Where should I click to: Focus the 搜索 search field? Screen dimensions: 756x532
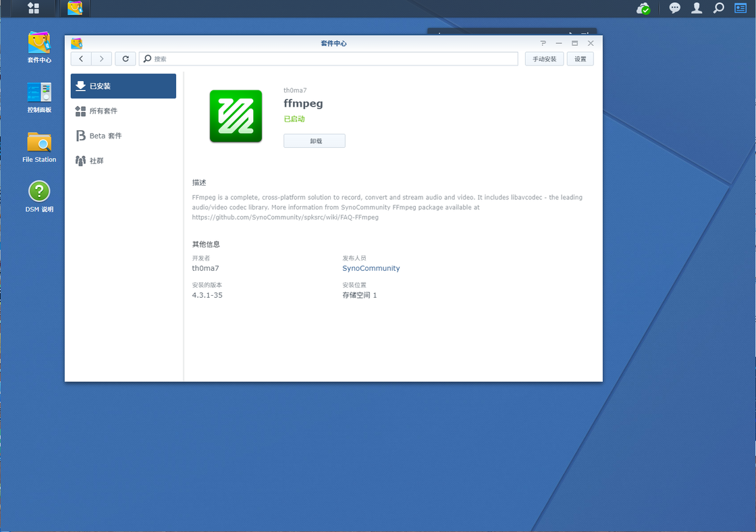click(328, 59)
